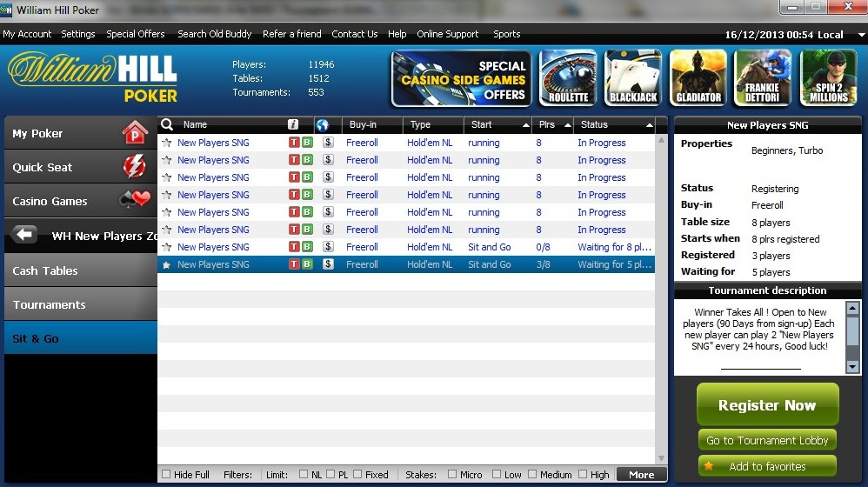
Task: Launch the Spin 2 Millions game icon
Action: 828,78
